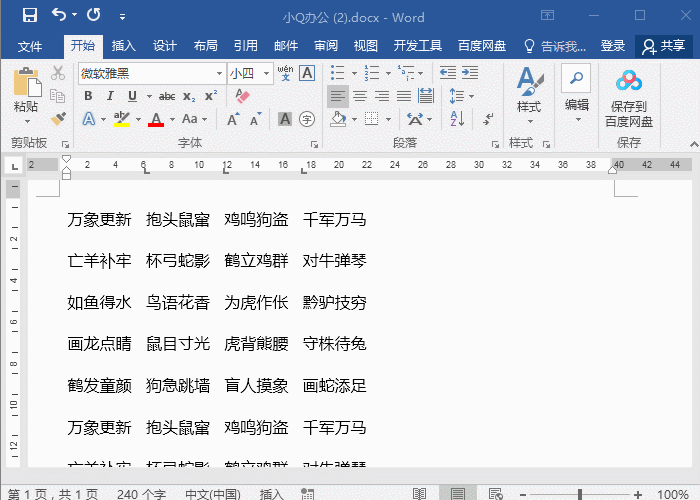Click the Superscript x² icon
This screenshot has height=500, width=700.
click(x=211, y=96)
